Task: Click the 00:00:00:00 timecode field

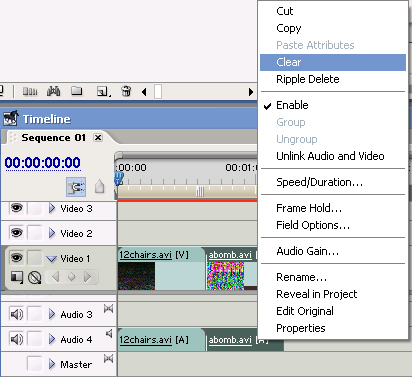Action: pos(43,163)
